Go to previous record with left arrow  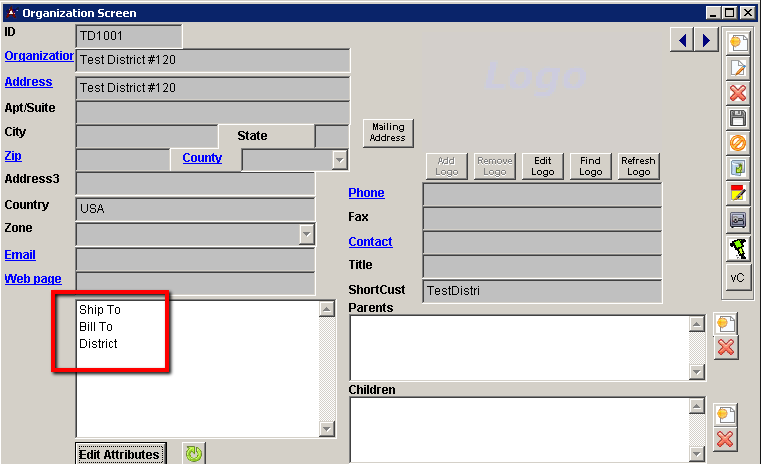click(x=682, y=40)
